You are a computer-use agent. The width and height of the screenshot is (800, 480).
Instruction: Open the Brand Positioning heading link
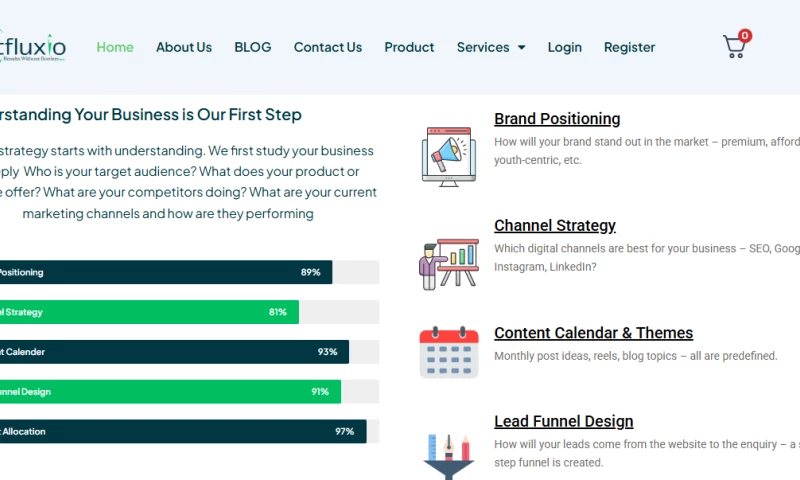coord(557,119)
